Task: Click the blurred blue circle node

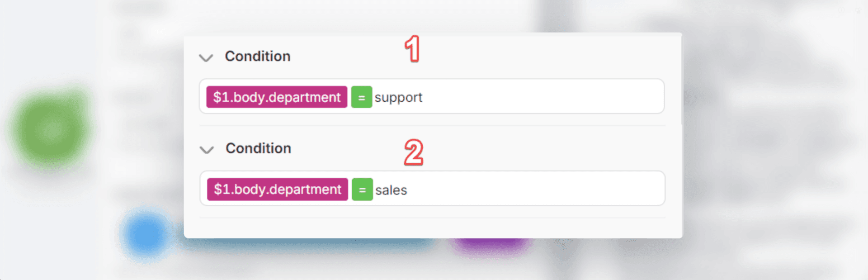Action: 146,235
